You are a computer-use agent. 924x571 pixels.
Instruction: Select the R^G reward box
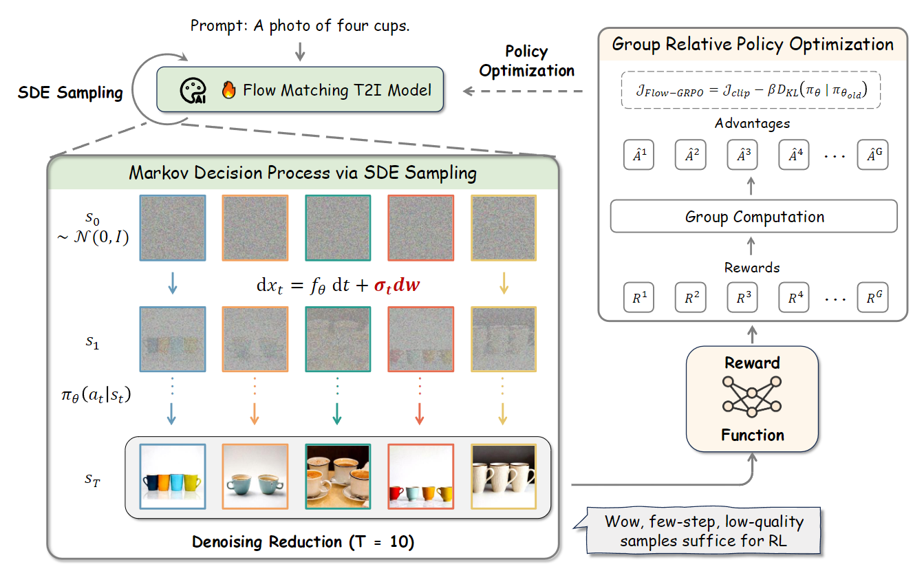point(872,297)
